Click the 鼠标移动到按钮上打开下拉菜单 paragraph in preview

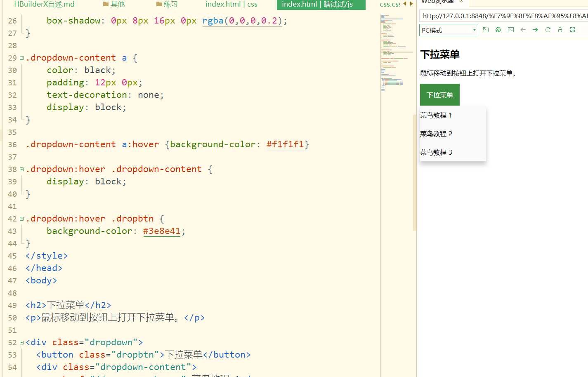tap(468, 73)
